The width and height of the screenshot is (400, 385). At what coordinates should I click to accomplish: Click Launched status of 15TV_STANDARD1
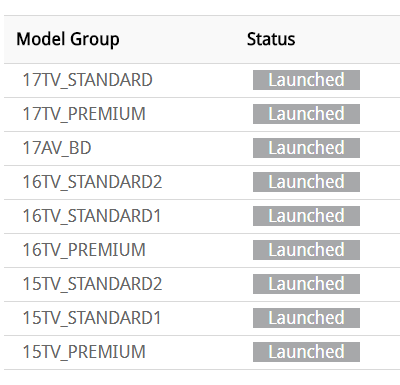tap(306, 318)
